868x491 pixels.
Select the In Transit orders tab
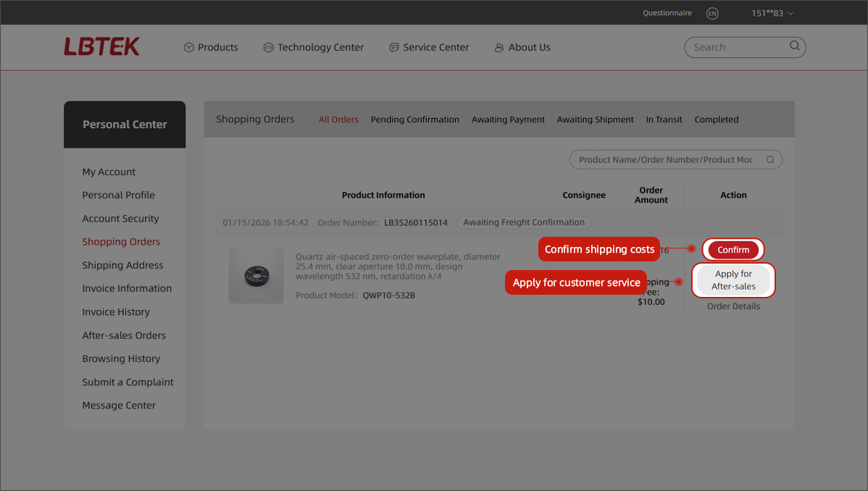(664, 119)
